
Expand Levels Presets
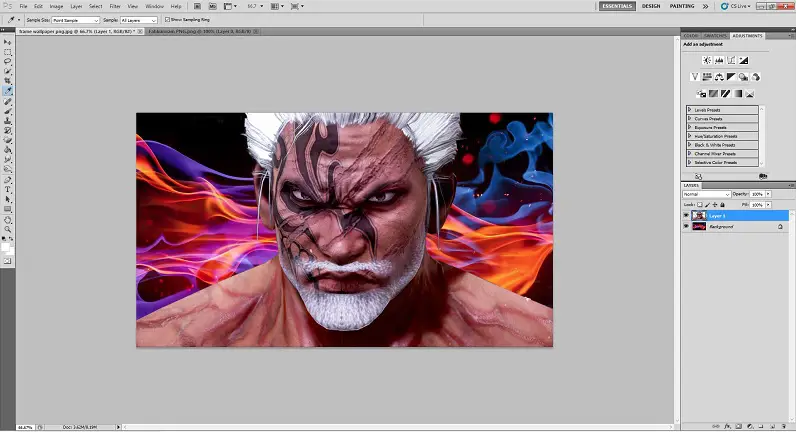(689, 110)
